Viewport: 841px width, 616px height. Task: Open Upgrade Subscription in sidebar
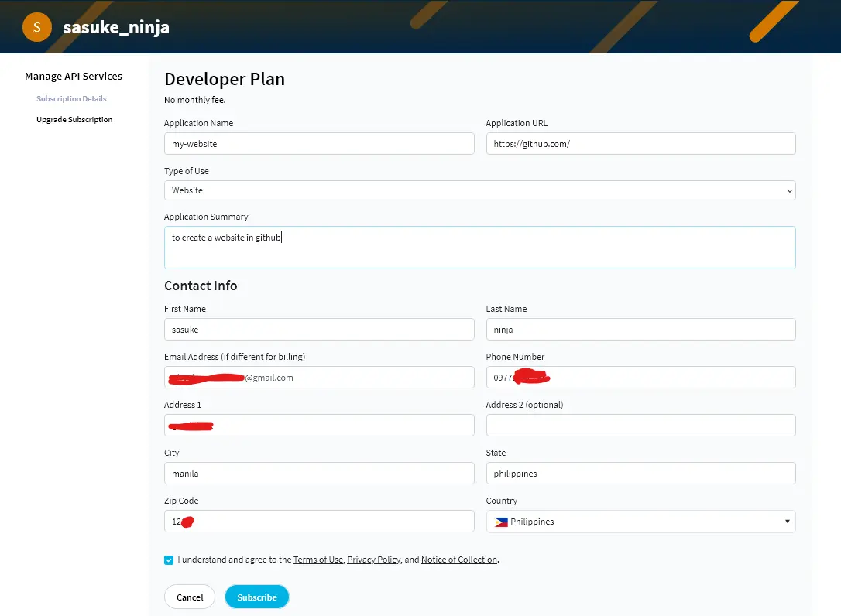74,119
